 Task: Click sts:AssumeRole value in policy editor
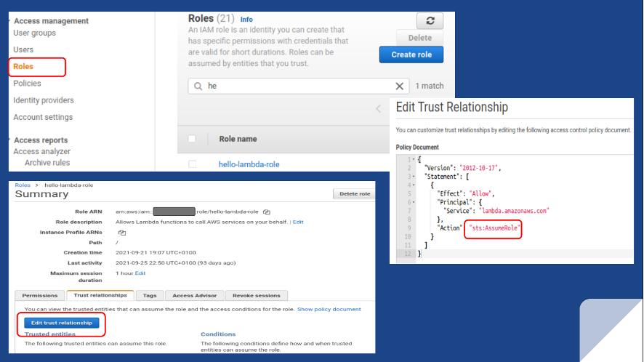click(x=494, y=228)
